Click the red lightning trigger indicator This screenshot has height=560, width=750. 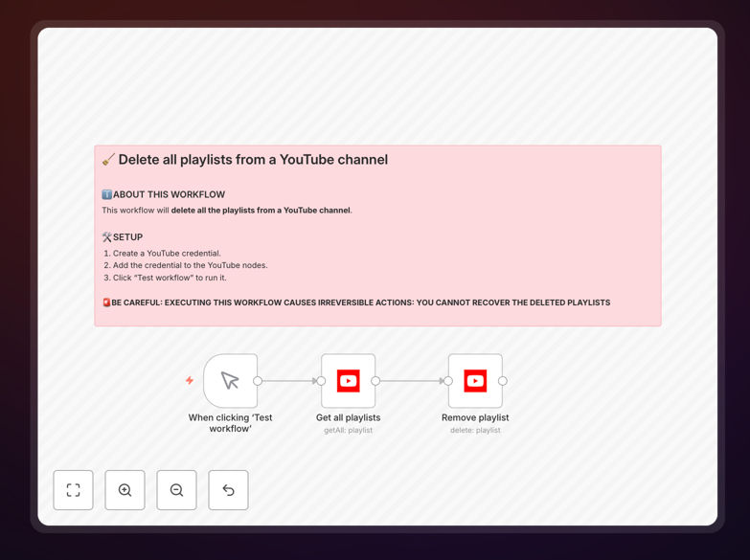(190, 380)
